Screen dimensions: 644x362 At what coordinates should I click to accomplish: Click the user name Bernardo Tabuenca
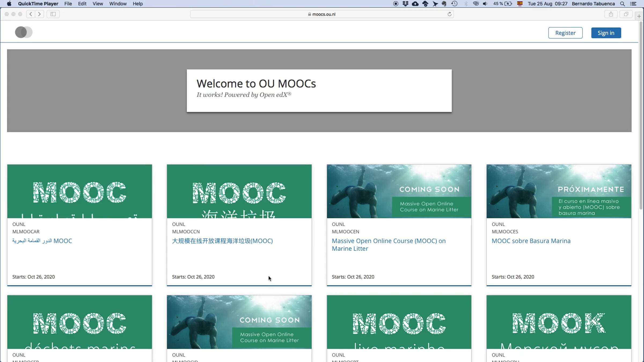593,4
